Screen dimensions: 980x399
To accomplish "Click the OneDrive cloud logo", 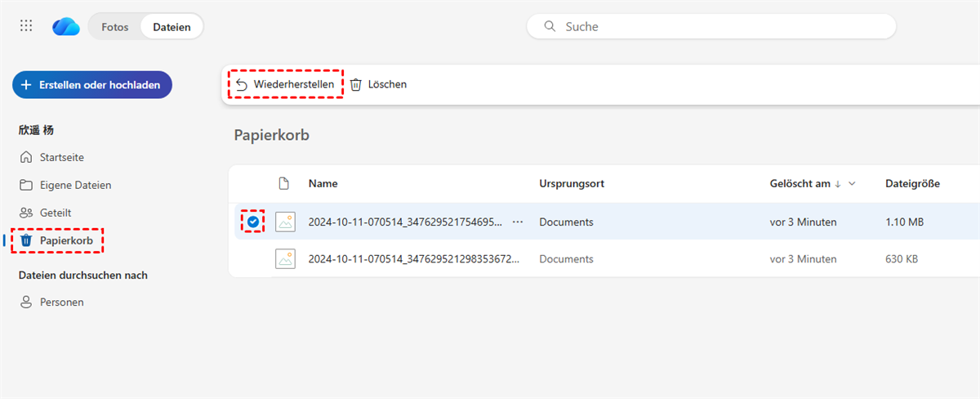I will 65,27.
